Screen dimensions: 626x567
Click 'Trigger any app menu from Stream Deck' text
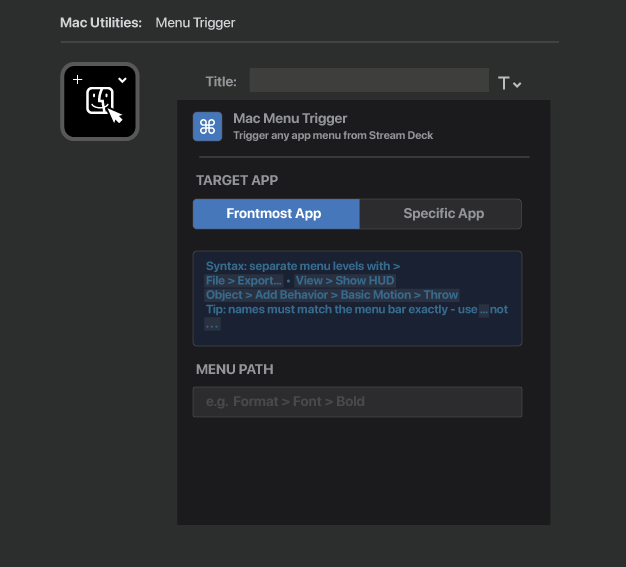[x=333, y=135]
